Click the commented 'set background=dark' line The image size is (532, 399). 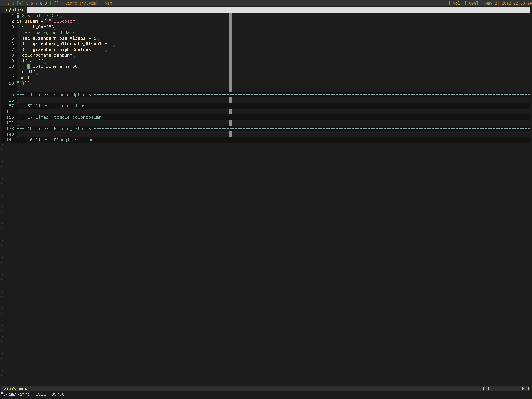coord(49,33)
